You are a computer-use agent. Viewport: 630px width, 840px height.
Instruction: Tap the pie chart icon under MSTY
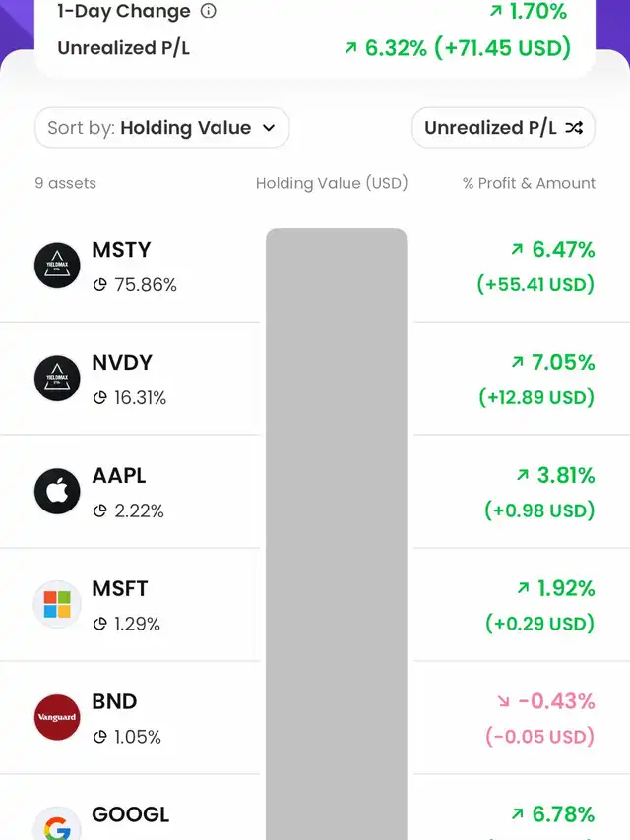pos(99,285)
